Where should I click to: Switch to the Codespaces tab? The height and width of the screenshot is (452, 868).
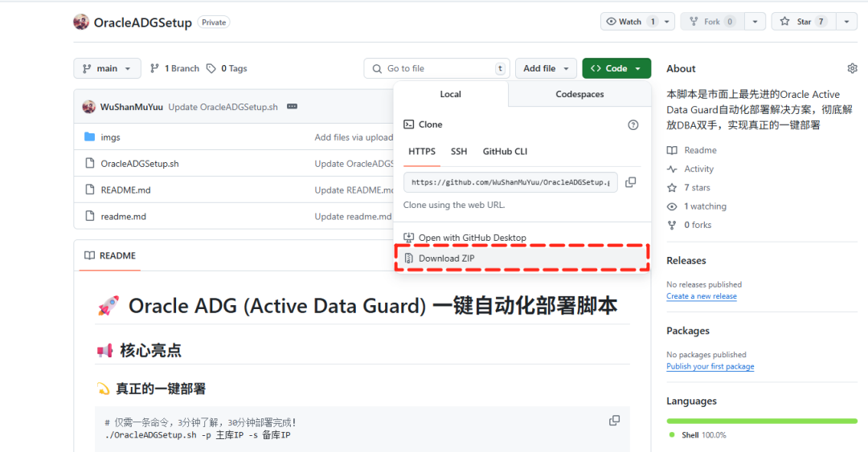(579, 94)
